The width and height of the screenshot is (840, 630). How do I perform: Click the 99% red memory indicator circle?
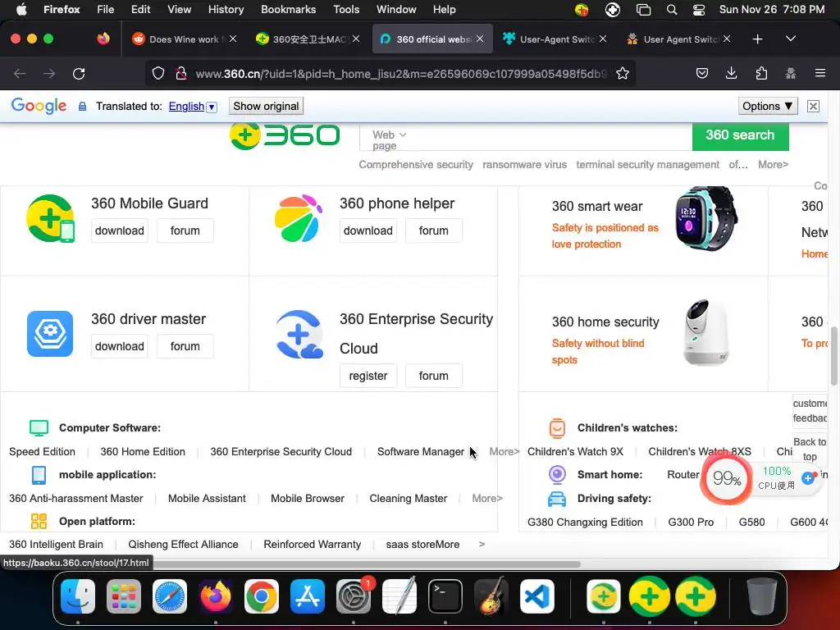[727, 478]
